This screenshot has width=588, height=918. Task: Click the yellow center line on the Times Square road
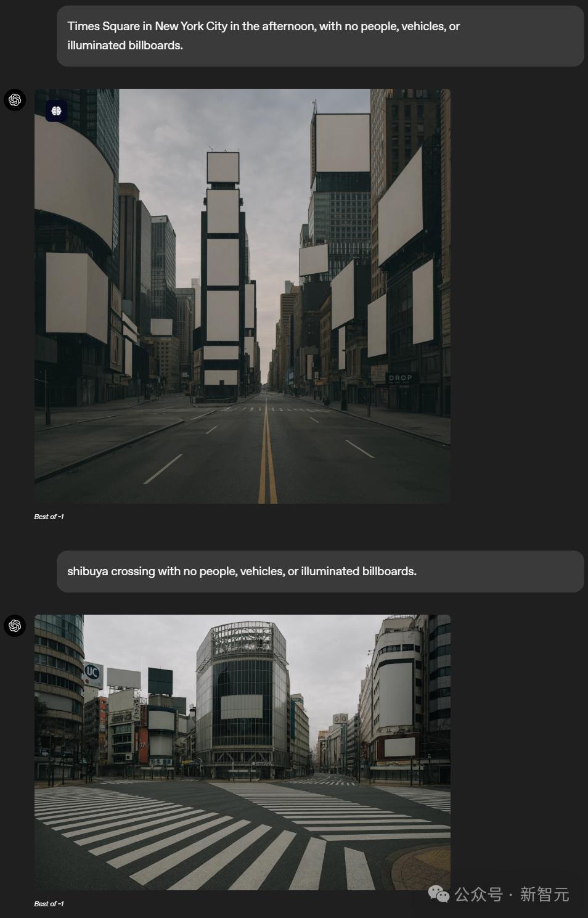(267, 456)
